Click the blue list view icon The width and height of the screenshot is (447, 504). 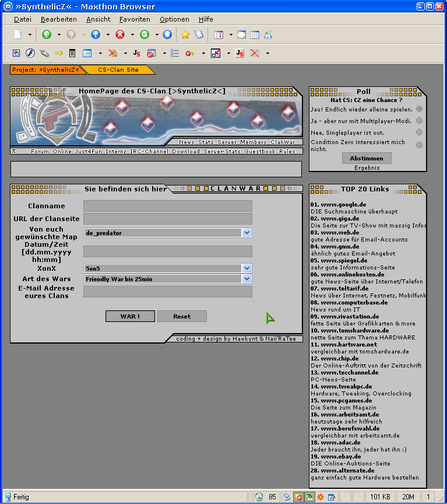pyautogui.click(x=175, y=53)
